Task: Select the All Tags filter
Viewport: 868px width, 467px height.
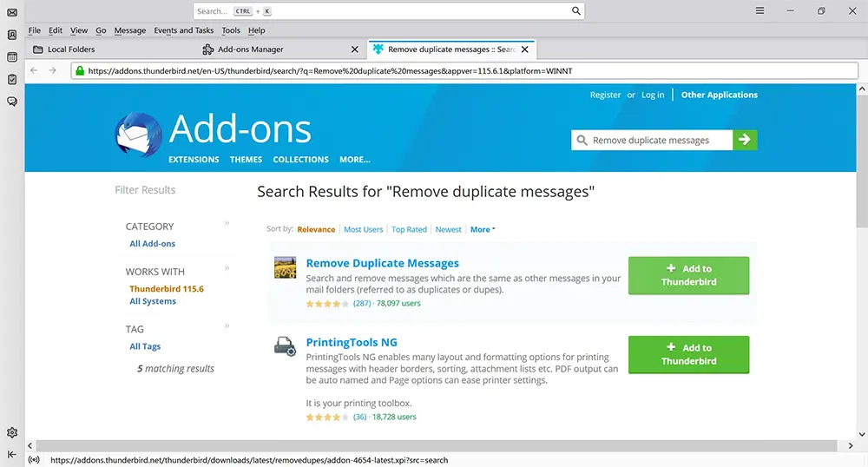Action: point(145,346)
